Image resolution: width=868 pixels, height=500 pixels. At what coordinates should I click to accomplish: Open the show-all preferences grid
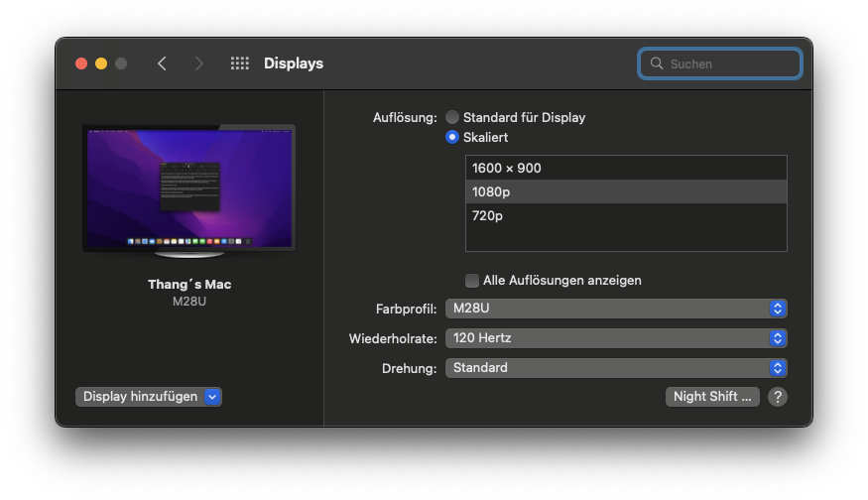pyautogui.click(x=239, y=63)
